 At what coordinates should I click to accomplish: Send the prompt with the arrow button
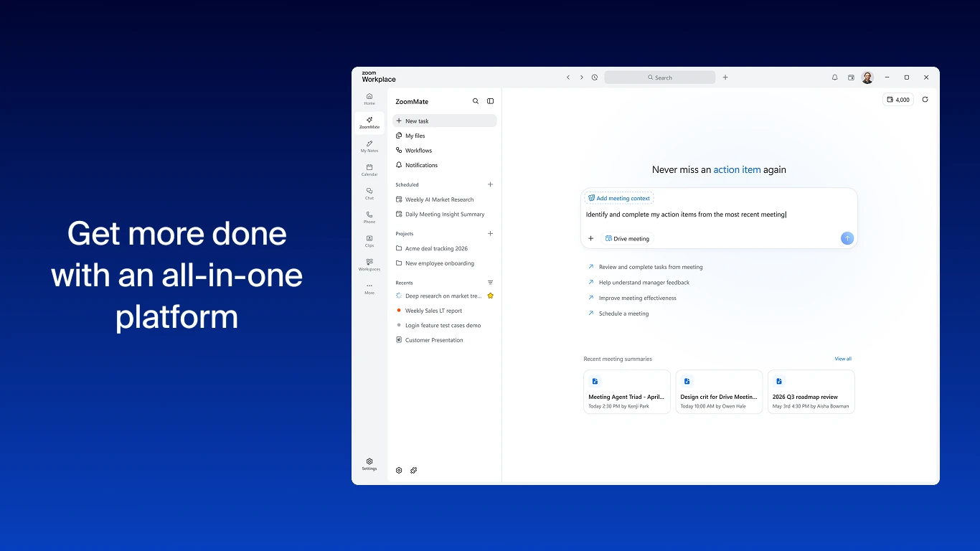pos(847,238)
